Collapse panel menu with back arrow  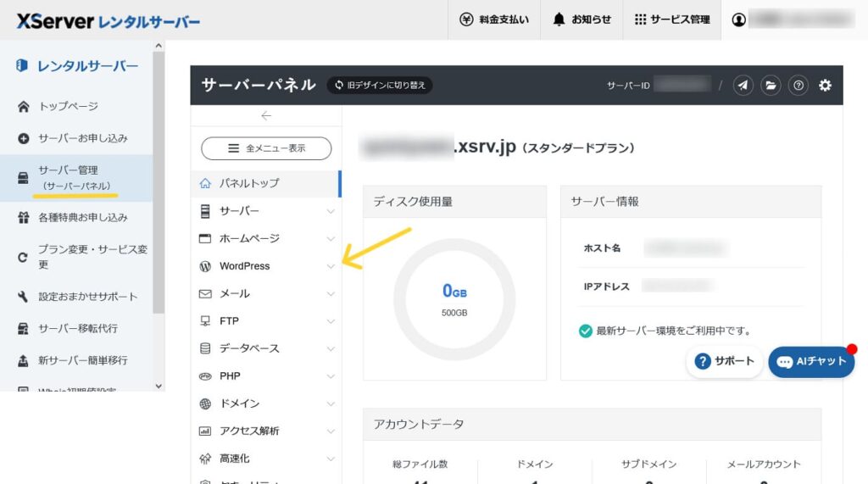266,116
